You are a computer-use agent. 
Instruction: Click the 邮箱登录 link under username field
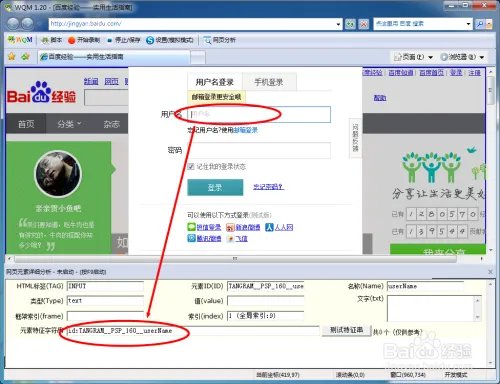(245, 130)
